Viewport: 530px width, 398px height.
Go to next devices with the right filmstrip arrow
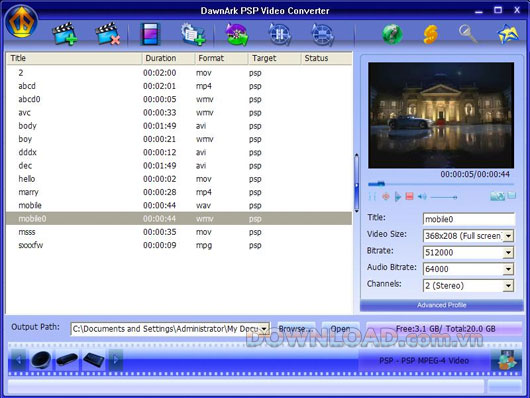(x=116, y=360)
